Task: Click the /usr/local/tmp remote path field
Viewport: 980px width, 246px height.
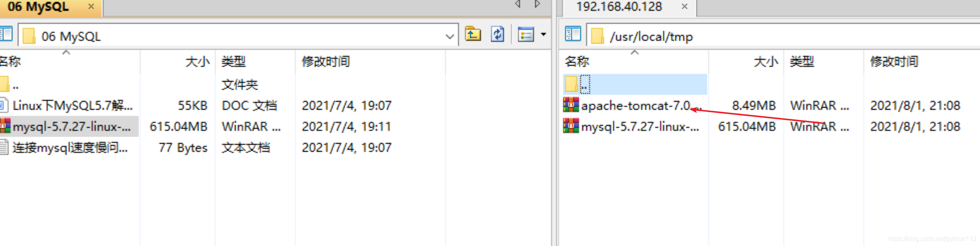Action: point(783,37)
